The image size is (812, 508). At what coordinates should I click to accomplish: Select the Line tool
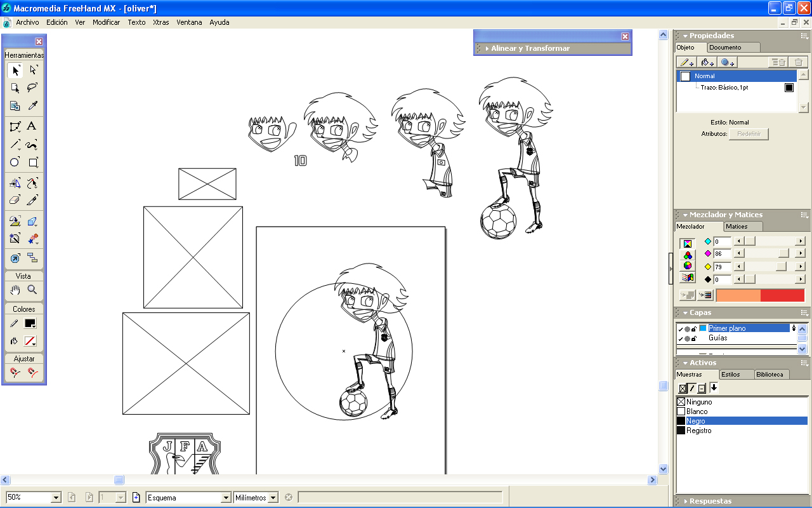coord(15,144)
